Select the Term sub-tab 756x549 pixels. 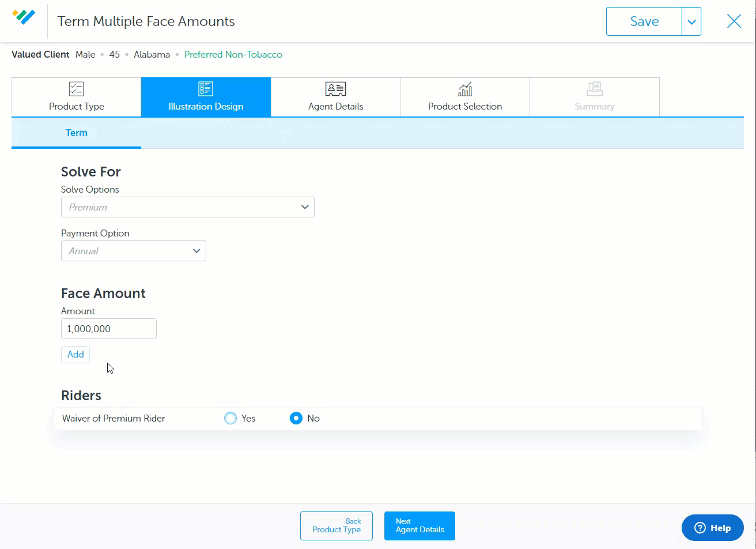(x=76, y=133)
